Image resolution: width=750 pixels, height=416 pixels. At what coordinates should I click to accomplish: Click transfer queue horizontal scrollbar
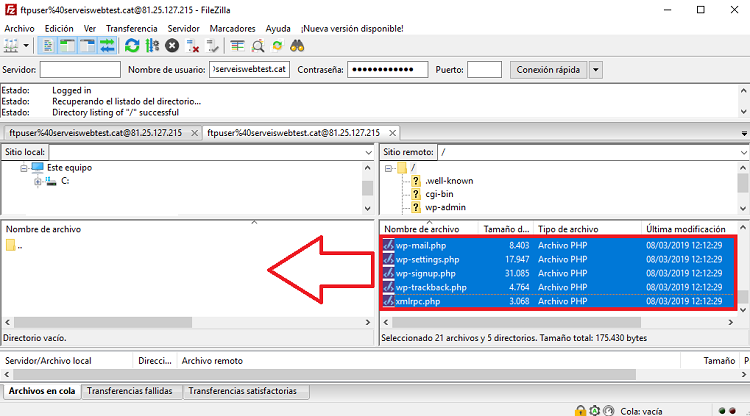pos(325,374)
